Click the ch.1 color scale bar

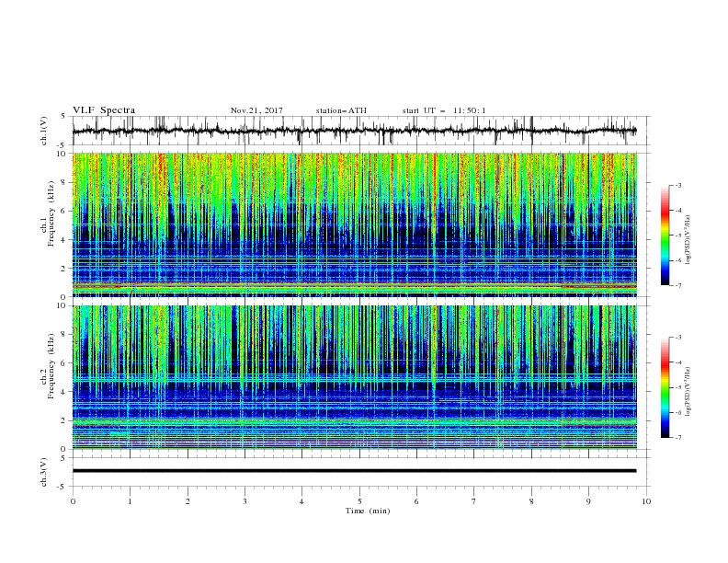(x=665, y=236)
